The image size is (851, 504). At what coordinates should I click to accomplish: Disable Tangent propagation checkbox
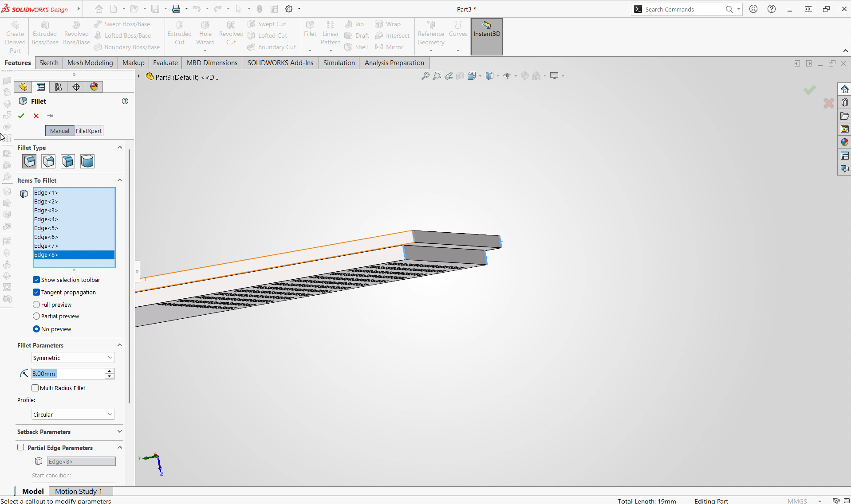pyautogui.click(x=36, y=292)
